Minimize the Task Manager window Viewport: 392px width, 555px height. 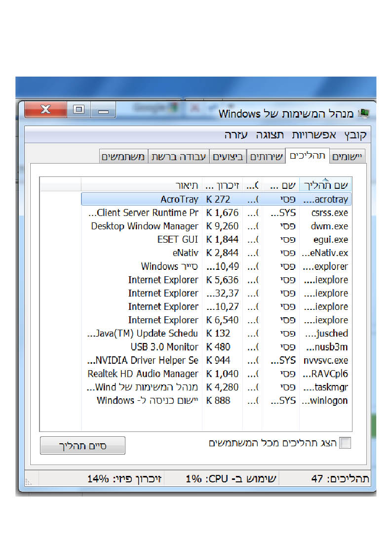click(x=103, y=110)
